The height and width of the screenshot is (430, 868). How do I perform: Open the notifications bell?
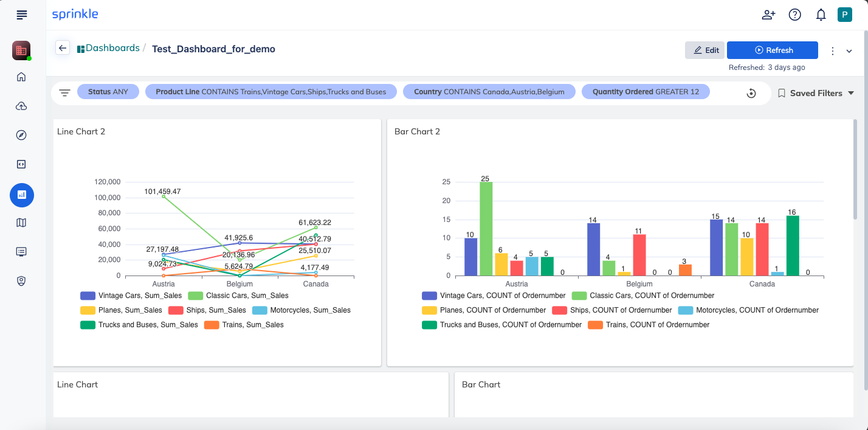[821, 15]
